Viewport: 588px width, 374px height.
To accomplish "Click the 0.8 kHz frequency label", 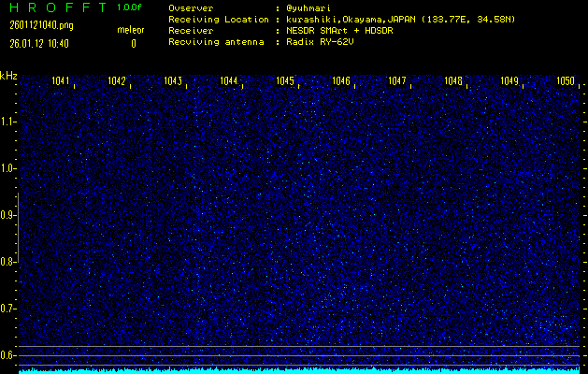I will click(x=7, y=262).
